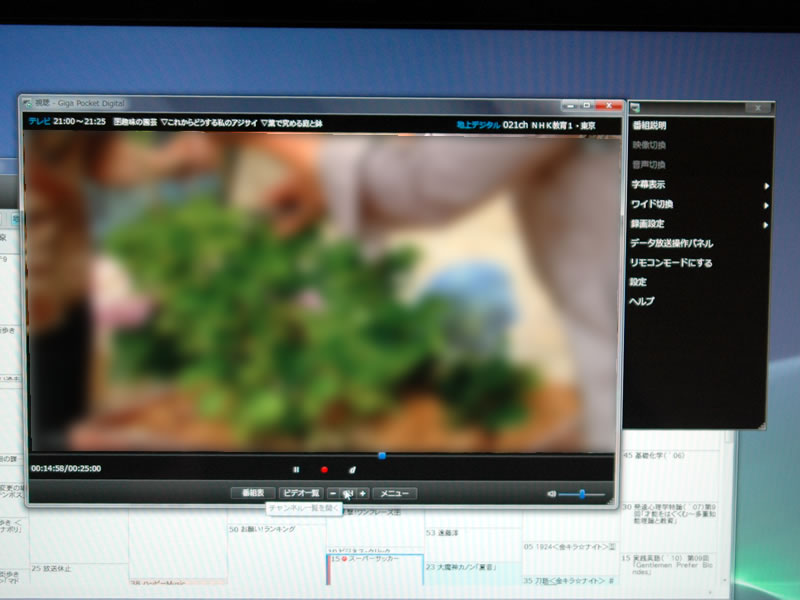Click the Giga Pocket Digital window icon
Image resolution: width=800 pixels, height=600 pixels.
click(27, 103)
